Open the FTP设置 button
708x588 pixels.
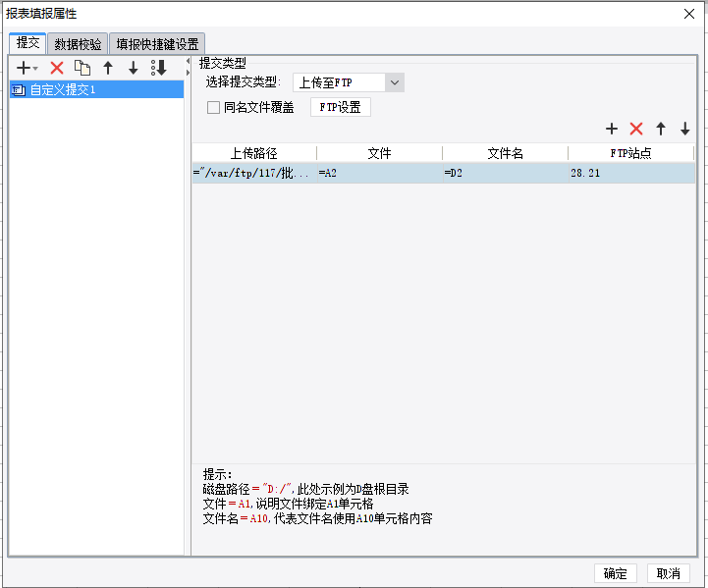pyautogui.click(x=341, y=107)
